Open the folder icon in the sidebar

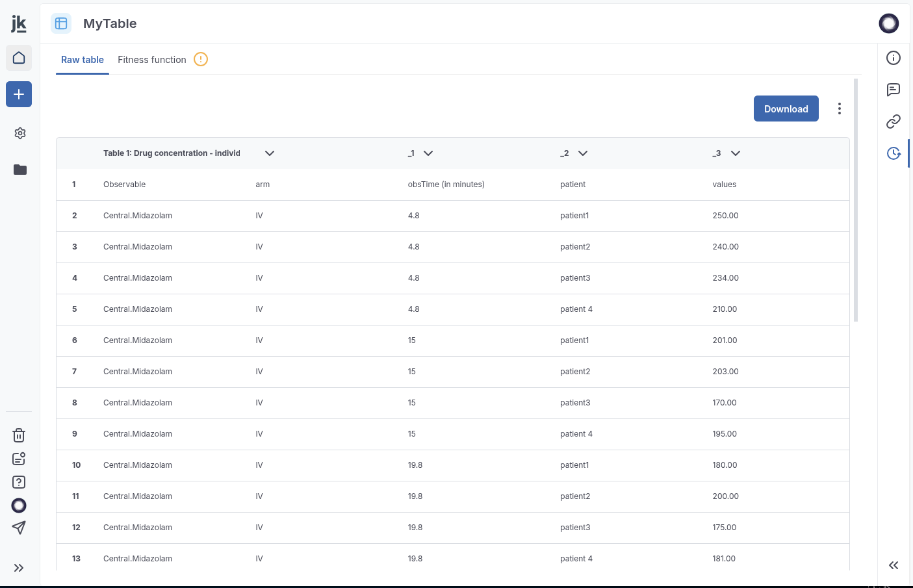tap(19, 170)
